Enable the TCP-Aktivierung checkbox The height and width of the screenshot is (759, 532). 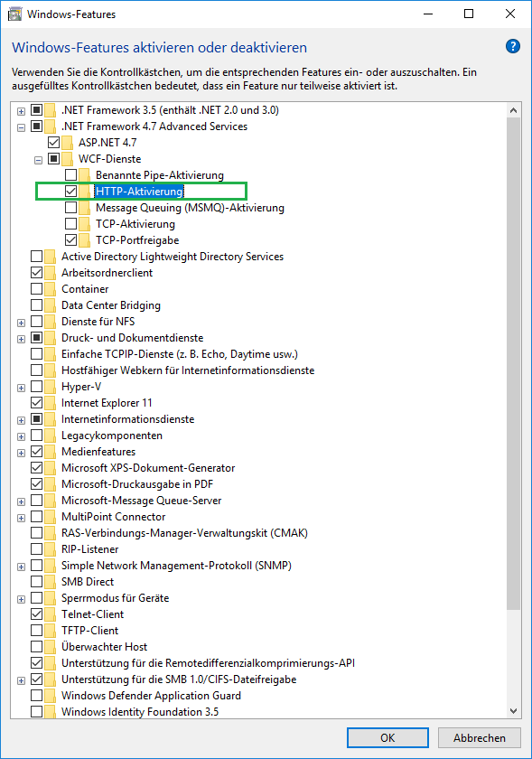[71, 224]
